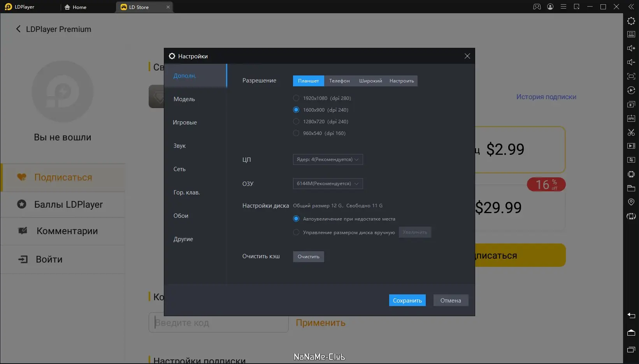
Task: Click the rotate screen icon
Action: point(631,216)
